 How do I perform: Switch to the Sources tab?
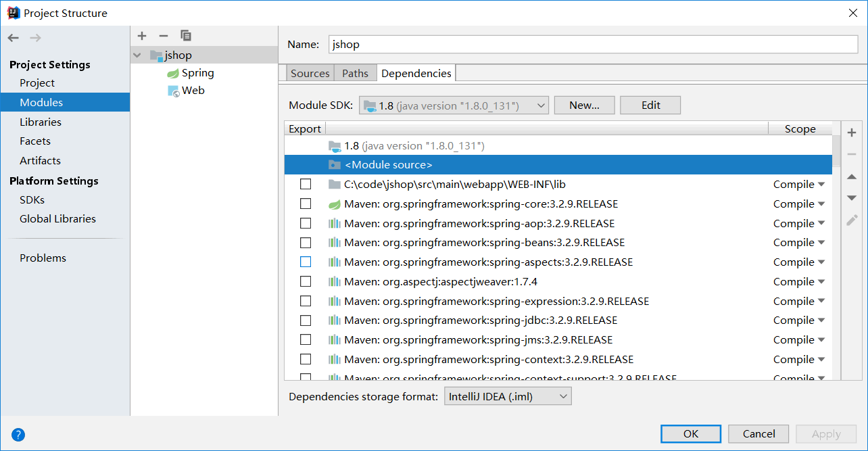(310, 72)
